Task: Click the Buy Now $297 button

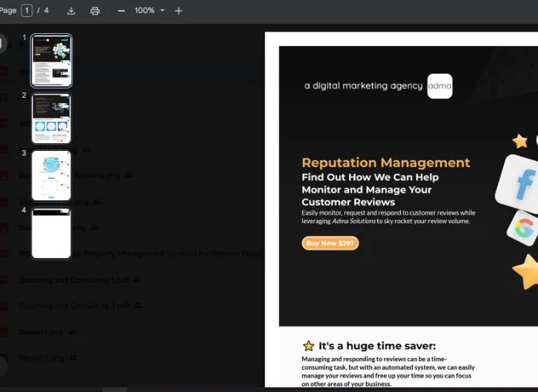Action: pyautogui.click(x=330, y=243)
